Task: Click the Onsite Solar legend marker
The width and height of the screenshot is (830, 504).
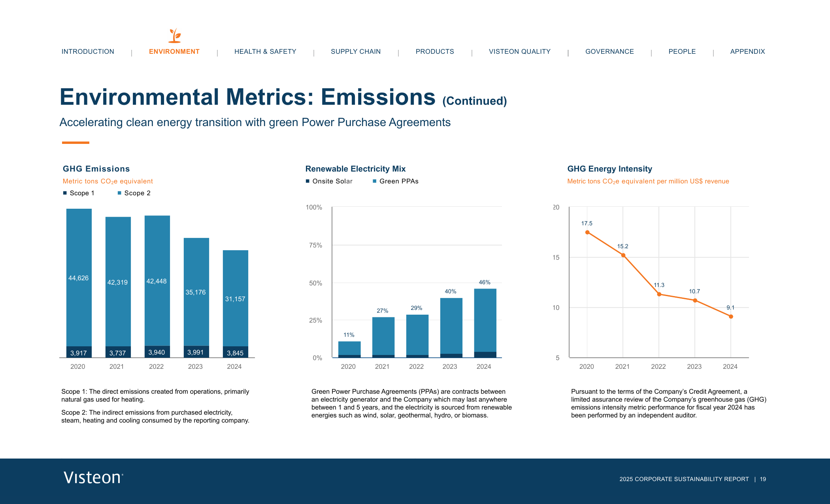Action: click(x=307, y=181)
